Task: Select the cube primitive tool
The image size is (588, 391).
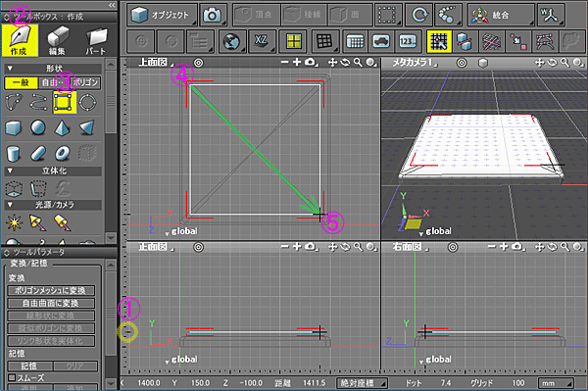Action: click(14, 127)
